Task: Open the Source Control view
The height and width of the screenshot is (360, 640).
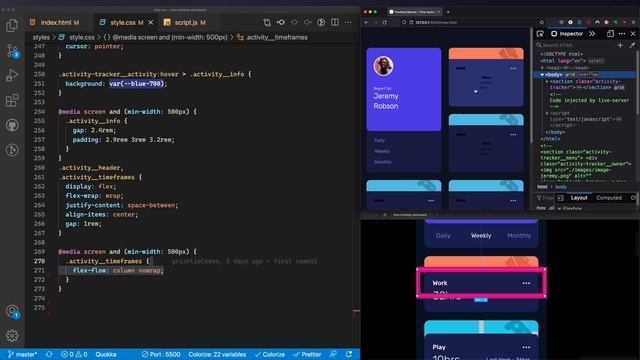Action: (x=12, y=51)
